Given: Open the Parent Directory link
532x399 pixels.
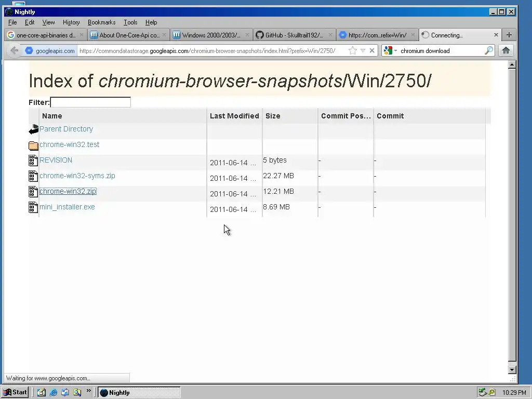Looking at the screenshot, I should coord(66,129).
